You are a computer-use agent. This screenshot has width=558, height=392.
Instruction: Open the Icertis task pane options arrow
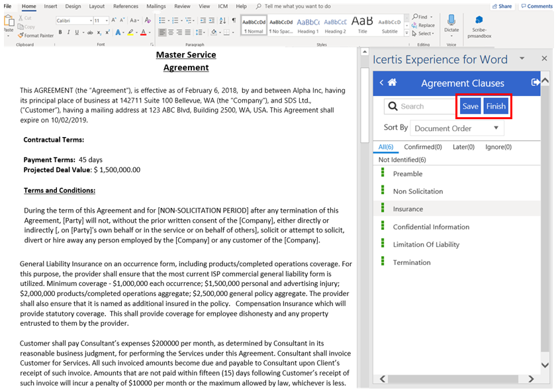[522, 58]
